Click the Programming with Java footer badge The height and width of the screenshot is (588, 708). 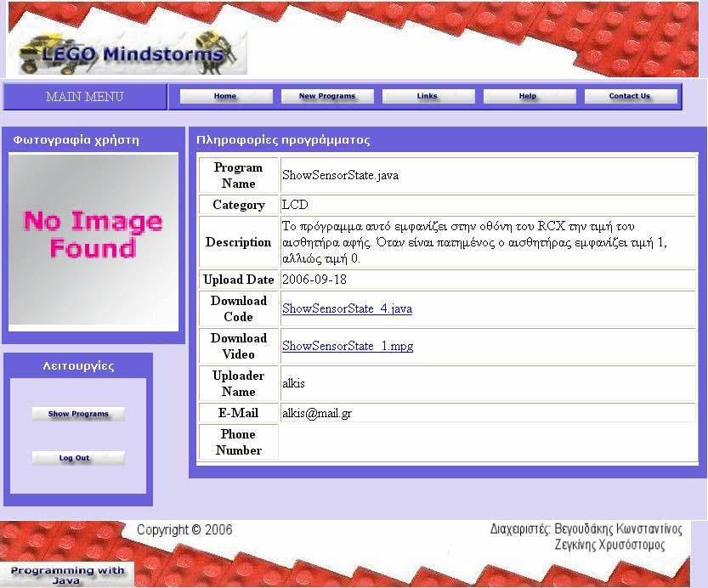point(67,574)
